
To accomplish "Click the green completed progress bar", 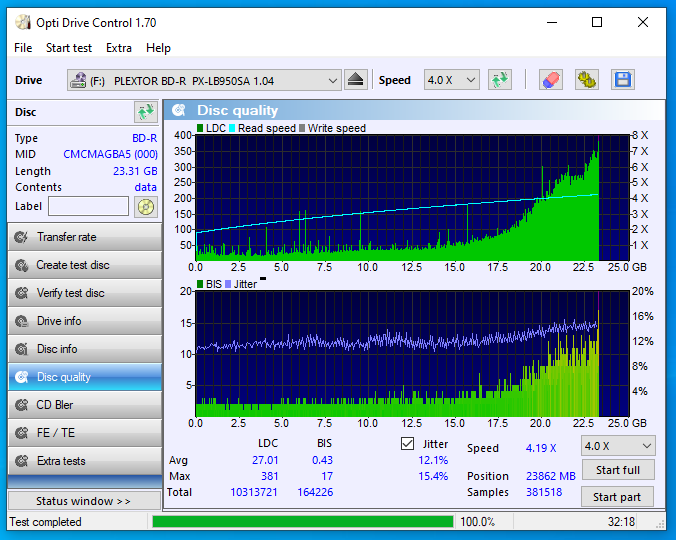I will click(x=303, y=521).
